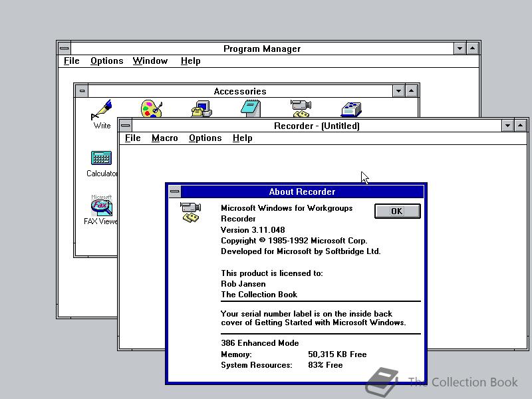This screenshot has width=532, height=399.
Task: Click OK in About Recorder dialog
Action: point(397,211)
